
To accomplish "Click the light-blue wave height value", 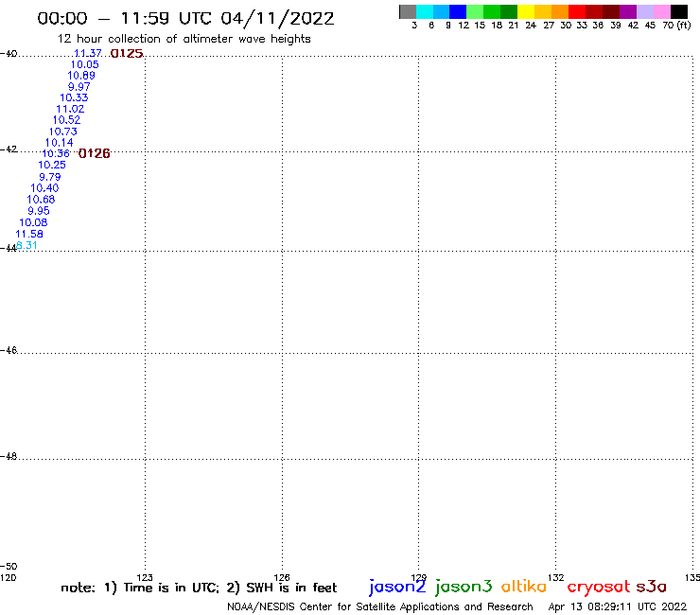I will [26, 246].
